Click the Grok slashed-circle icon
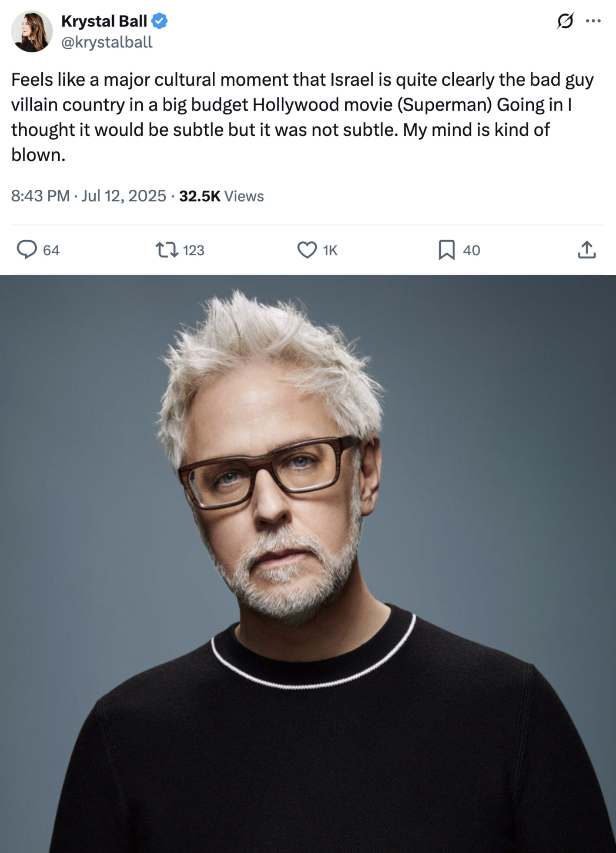616x853 pixels. (x=565, y=20)
